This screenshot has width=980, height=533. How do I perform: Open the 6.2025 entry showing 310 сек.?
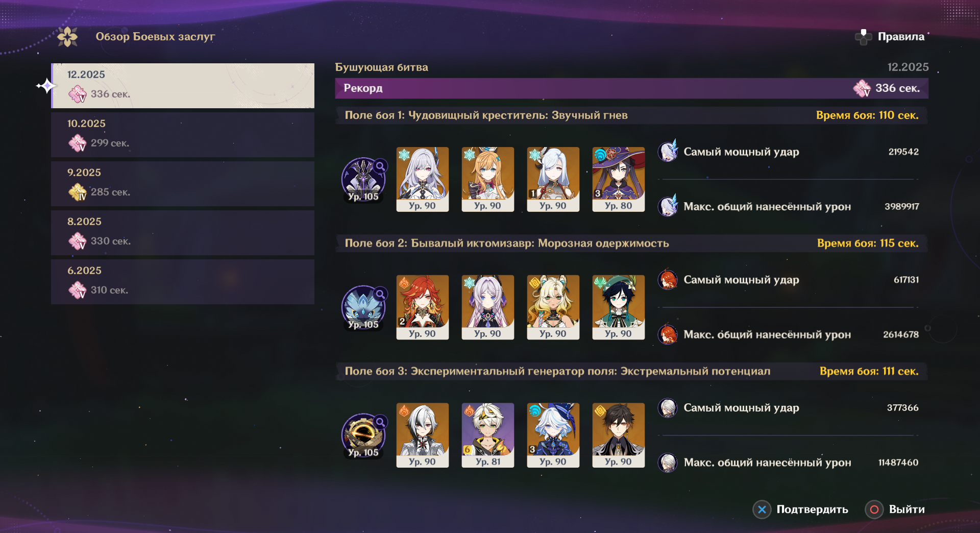(x=183, y=281)
